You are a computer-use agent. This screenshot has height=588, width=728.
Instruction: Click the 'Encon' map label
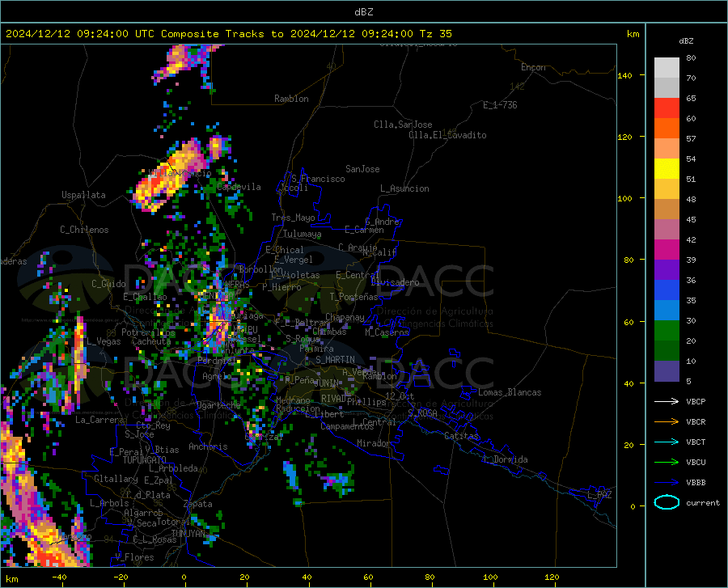point(533,67)
